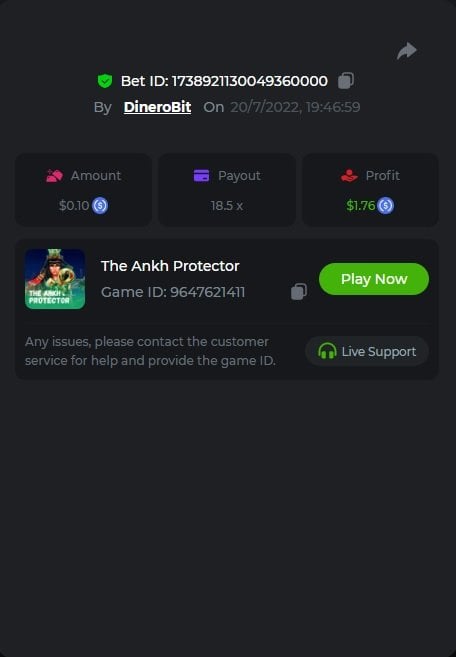Click the 18.5 x payout value
Image resolution: width=456 pixels, height=657 pixels.
(x=227, y=206)
